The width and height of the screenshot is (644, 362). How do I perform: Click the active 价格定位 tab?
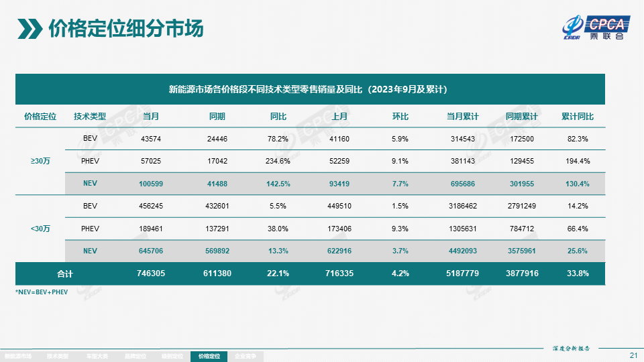209,357
